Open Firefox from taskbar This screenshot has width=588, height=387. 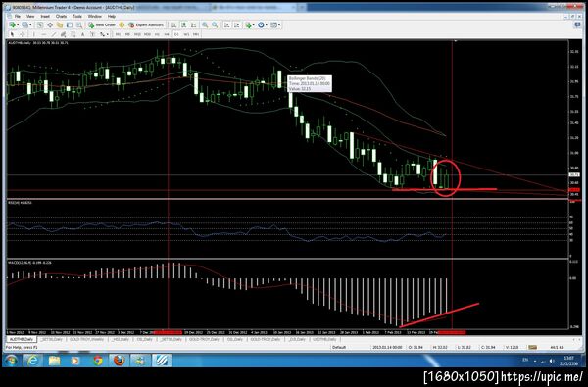pyautogui.click(x=120, y=361)
